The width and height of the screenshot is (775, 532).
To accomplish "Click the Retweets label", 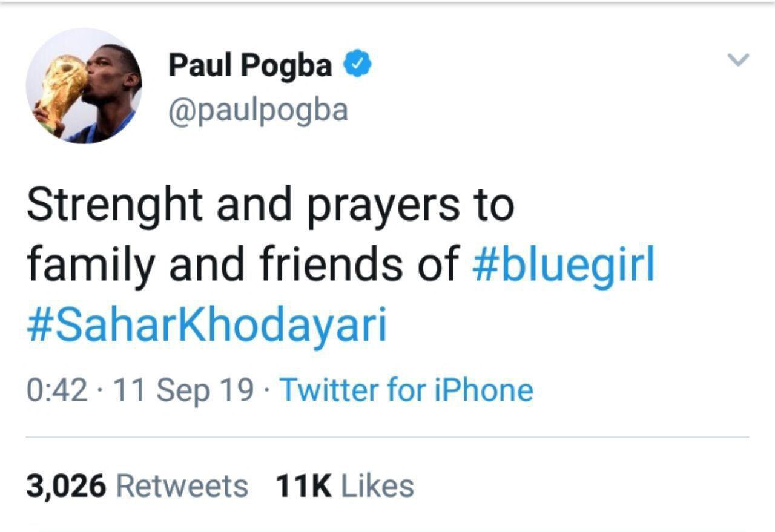I will coord(181,487).
